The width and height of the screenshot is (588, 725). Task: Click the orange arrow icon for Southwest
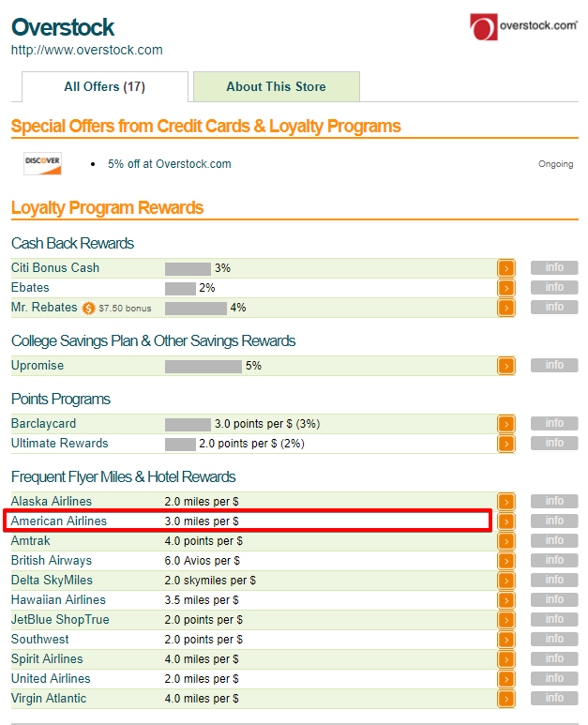(506, 640)
